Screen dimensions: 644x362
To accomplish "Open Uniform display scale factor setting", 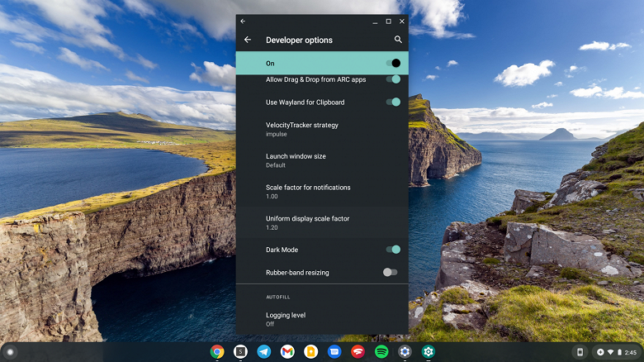I will (322, 222).
